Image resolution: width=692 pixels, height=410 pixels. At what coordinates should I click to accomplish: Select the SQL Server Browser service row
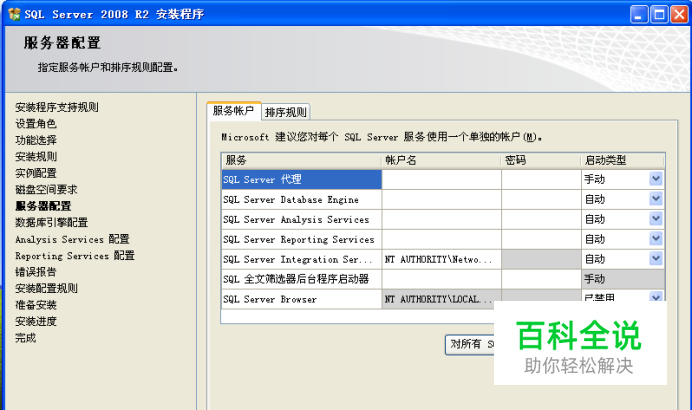coord(301,299)
